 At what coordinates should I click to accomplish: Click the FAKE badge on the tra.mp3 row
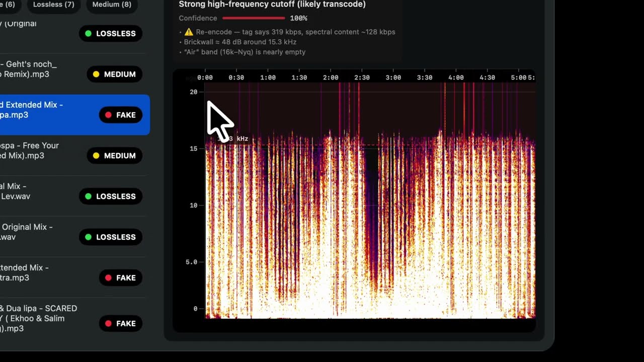pos(121,278)
